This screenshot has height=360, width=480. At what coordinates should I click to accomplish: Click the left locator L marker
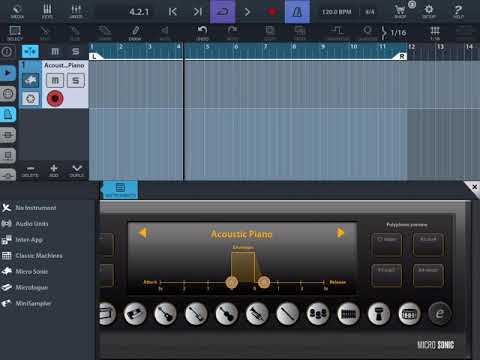95,56
